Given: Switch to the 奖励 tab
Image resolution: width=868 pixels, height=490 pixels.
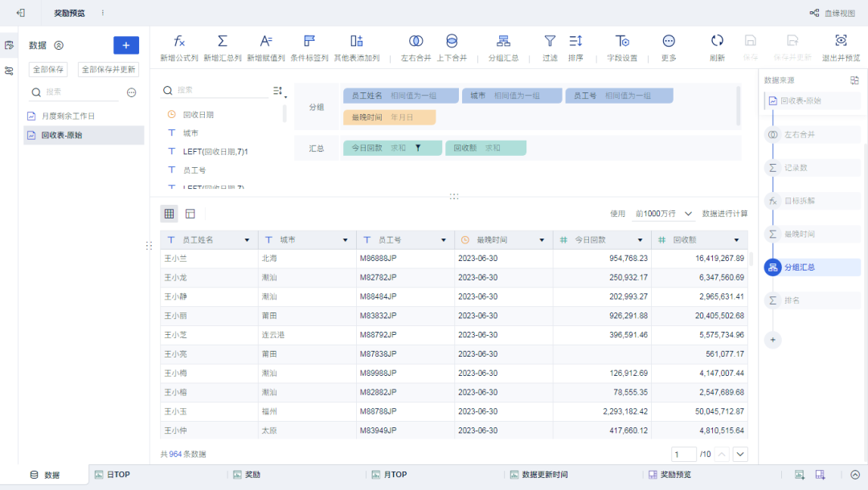Looking at the screenshot, I should click(247, 475).
